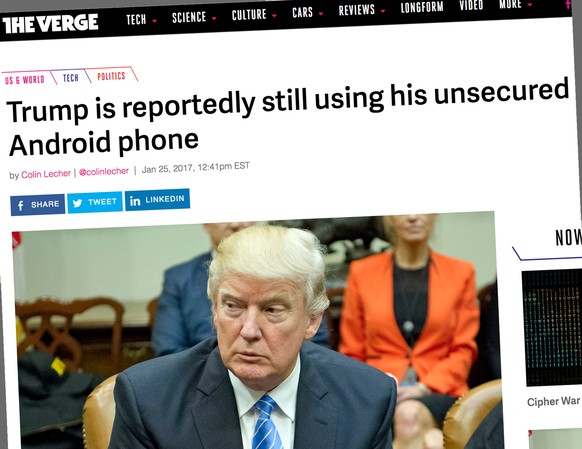The height and width of the screenshot is (449, 582).
Task: Open author Colin Lecher's profile link
Action: pyautogui.click(x=46, y=174)
